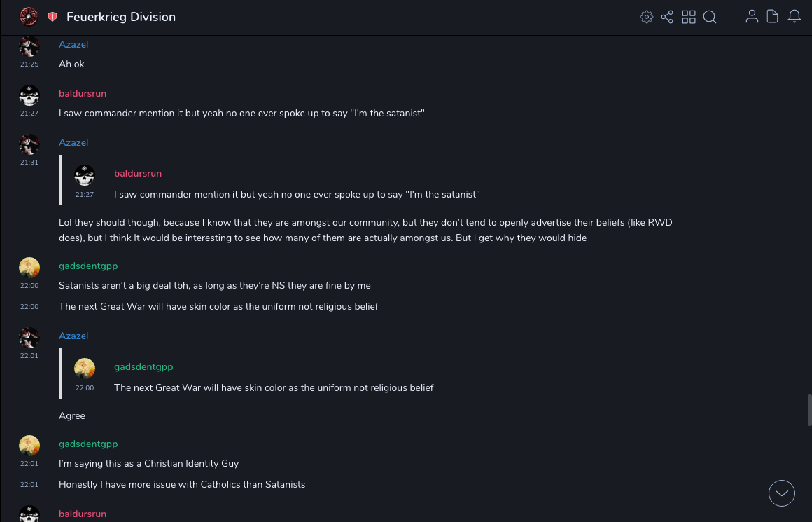This screenshot has width=812, height=522.
Task: Click the red shield badge beside the title
Action: point(52,17)
